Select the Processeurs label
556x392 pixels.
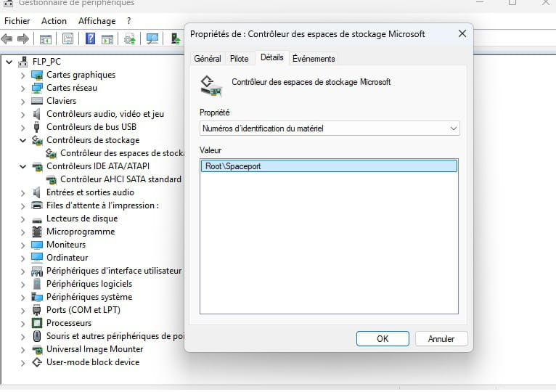tap(69, 323)
